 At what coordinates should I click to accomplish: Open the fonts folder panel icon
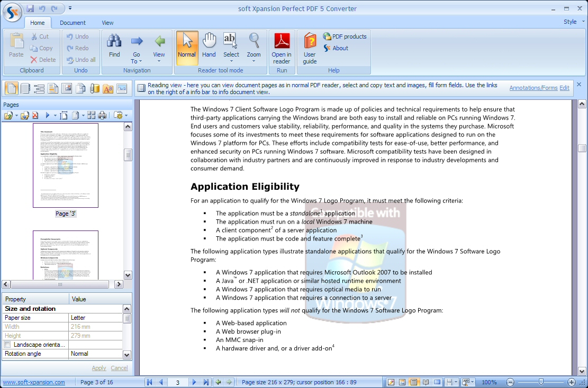(108, 88)
